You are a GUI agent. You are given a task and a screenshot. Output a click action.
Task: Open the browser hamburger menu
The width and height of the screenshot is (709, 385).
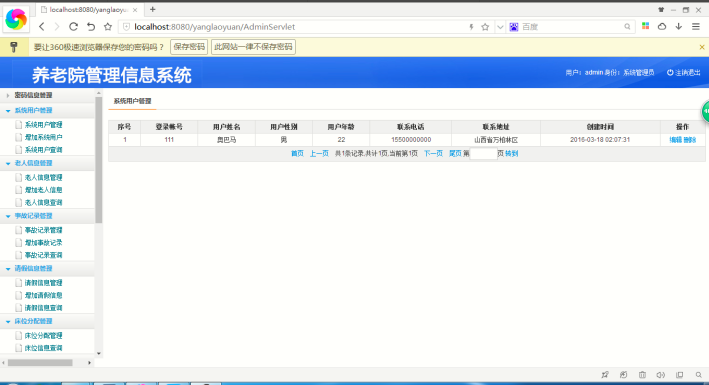(x=696, y=27)
